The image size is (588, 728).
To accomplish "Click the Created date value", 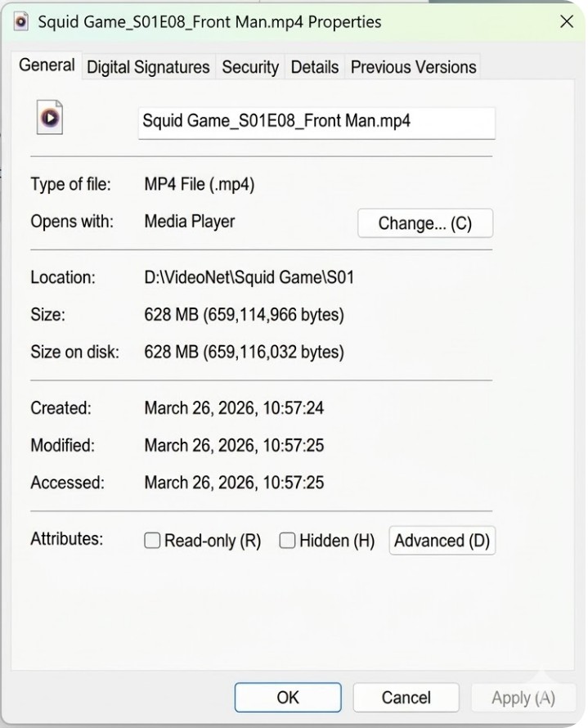I will (234, 407).
